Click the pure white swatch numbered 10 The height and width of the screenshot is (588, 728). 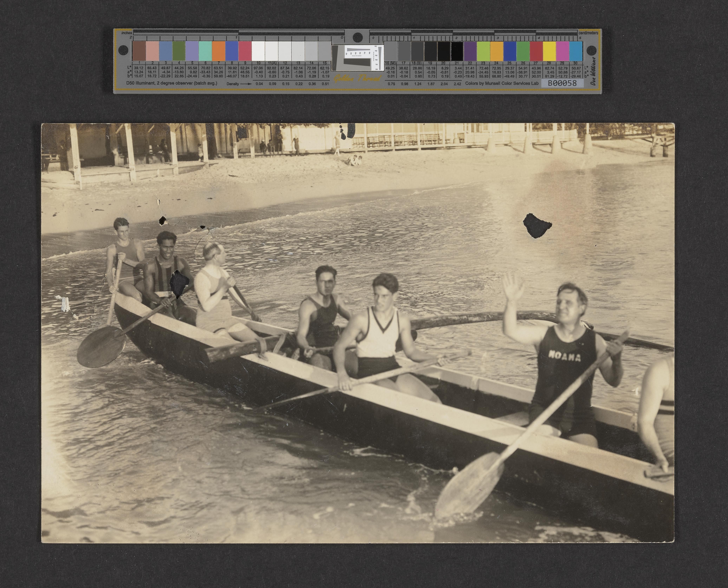point(258,51)
